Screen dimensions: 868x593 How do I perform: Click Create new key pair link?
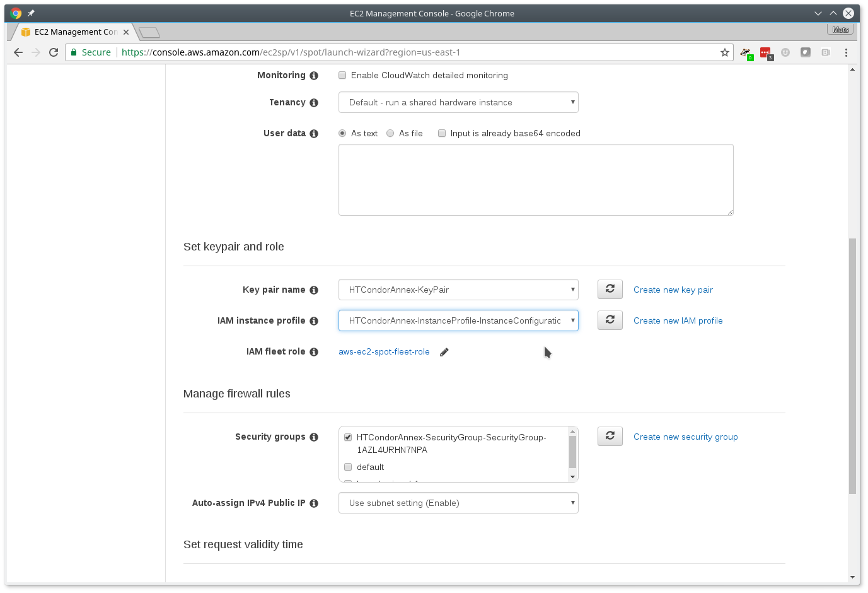click(673, 290)
